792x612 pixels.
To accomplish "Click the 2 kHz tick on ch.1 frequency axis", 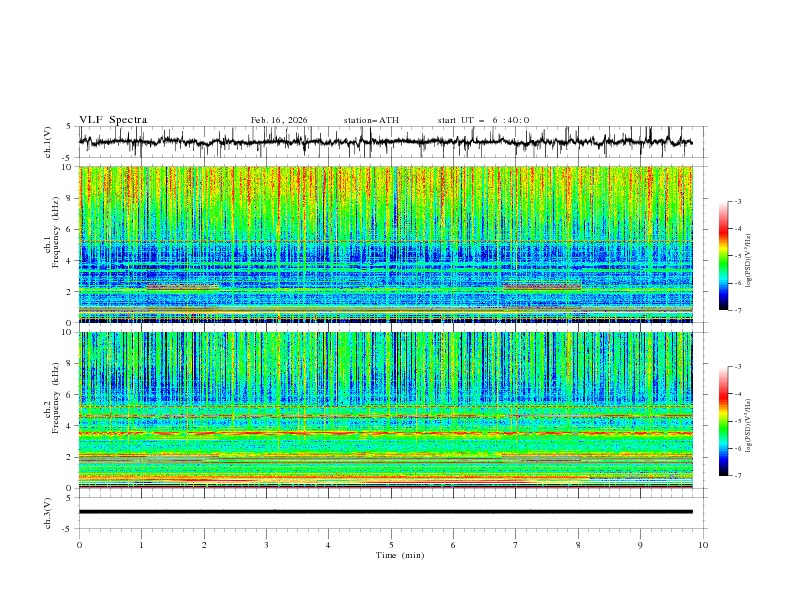I will (70, 291).
